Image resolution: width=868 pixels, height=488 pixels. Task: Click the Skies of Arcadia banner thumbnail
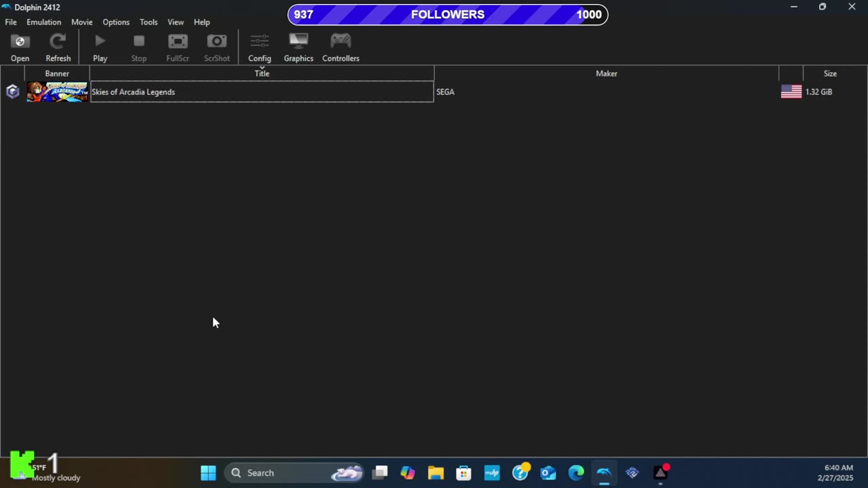tap(57, 91)
